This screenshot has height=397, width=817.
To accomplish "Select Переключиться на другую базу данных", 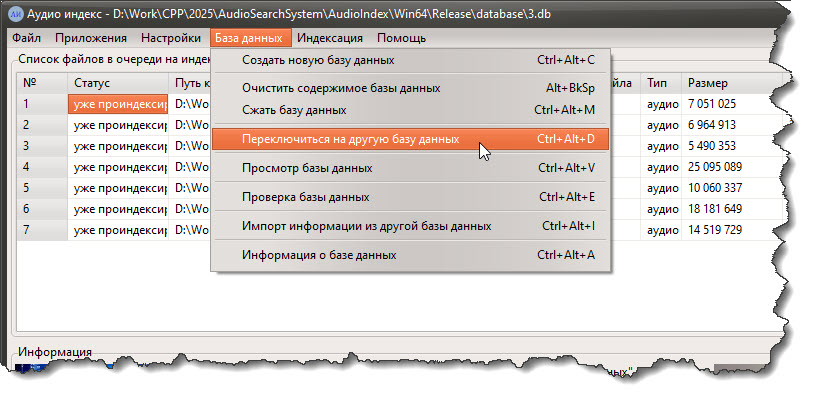I will (411, 139).
